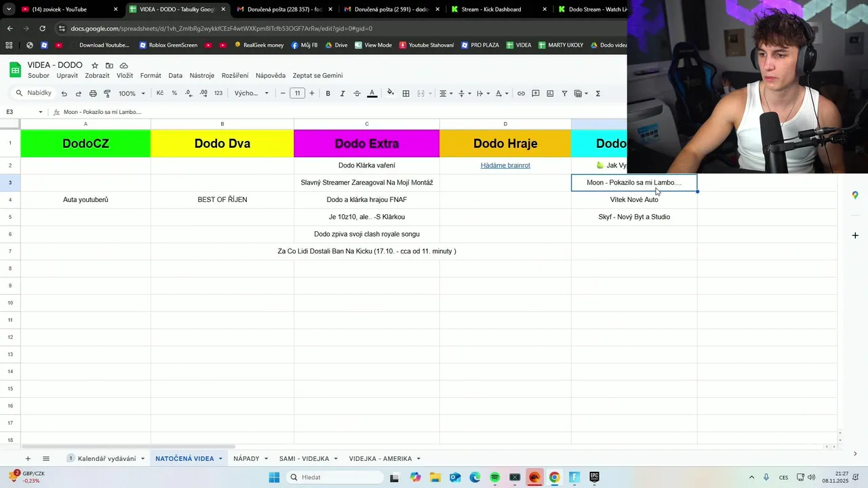Open the Hádáme brainrot link
The image size is (868, 488).
coord(505,165)
